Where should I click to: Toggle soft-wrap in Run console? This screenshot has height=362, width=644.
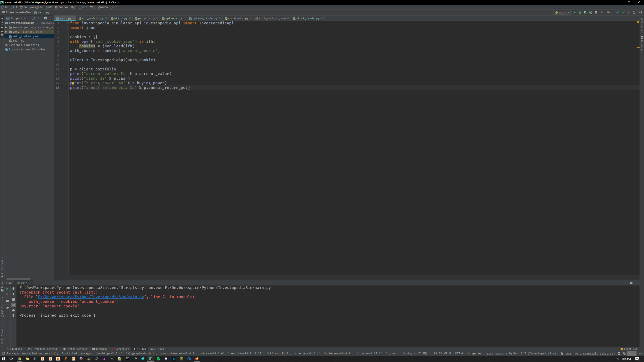pyautogui.click(x=13, y=299)
